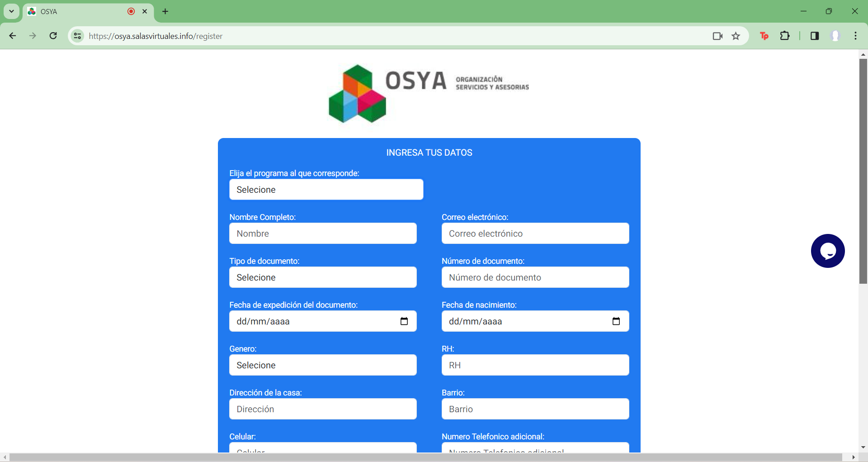Open the programa Selecione dropdown

326,190
